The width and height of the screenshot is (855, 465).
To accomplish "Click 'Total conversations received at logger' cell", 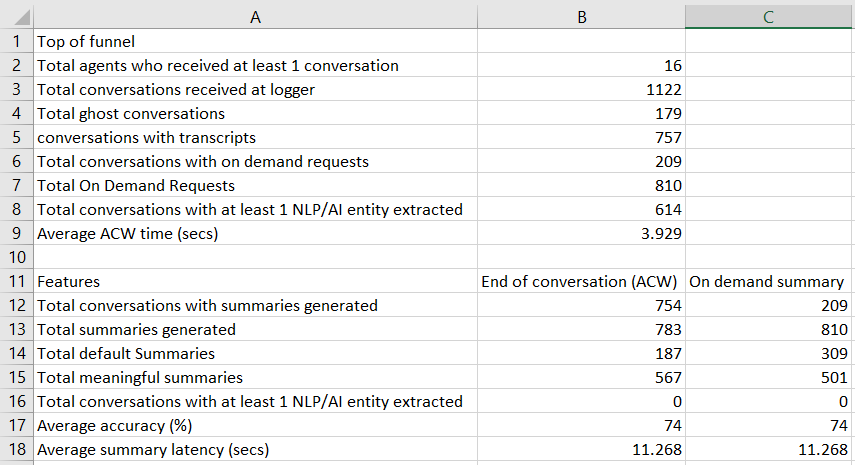I will coord(255,89).
